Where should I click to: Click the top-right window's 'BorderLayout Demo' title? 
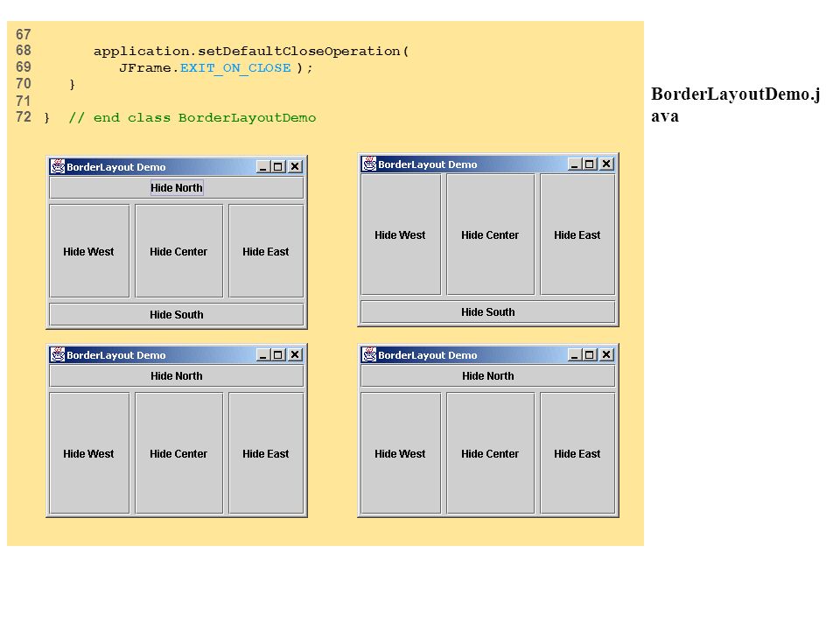(428, 164)
